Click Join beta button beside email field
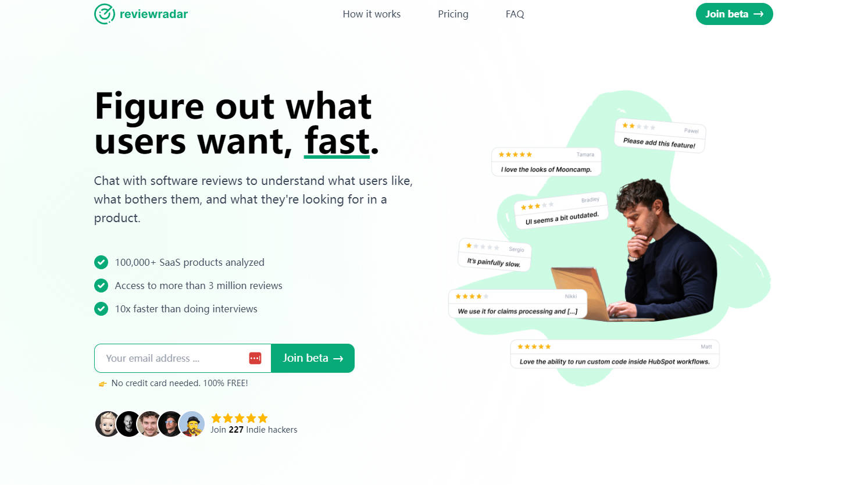Image resolution: width=868 pixels, height=485 pixels. [313, 358]
